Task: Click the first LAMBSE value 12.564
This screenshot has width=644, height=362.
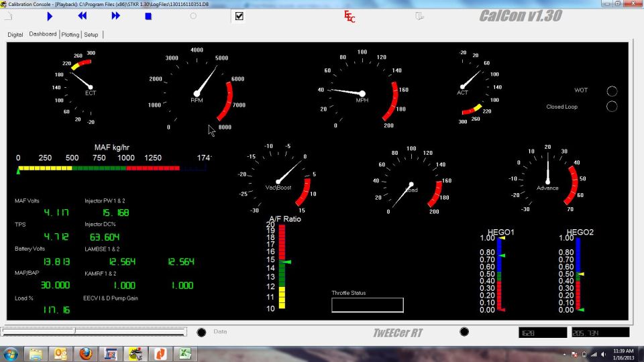Action: [x=122, y=261]
